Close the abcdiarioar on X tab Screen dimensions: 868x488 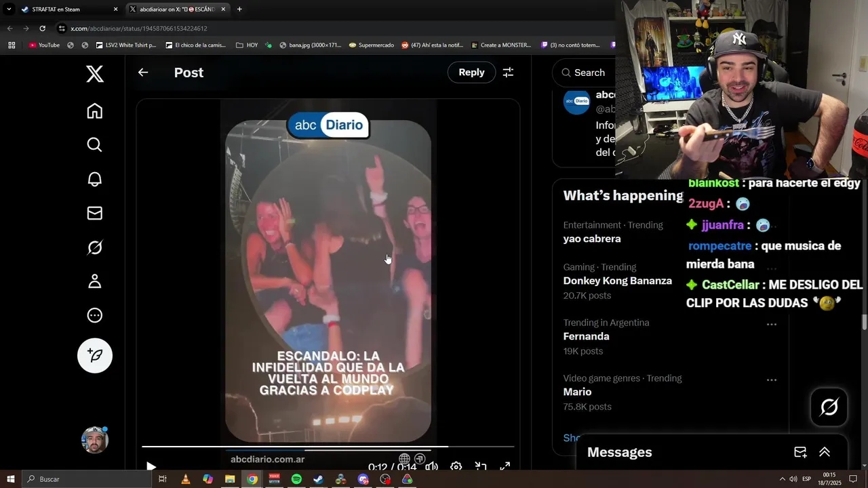pos(223,9)
